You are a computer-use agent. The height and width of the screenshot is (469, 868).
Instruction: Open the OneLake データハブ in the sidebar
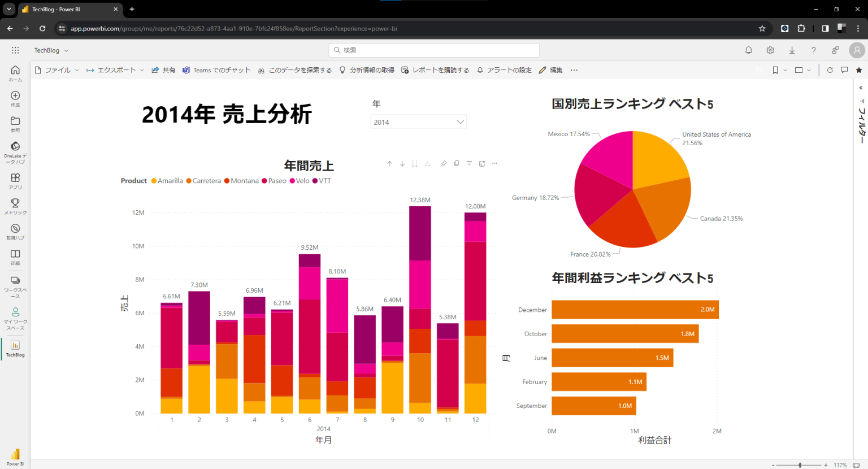(15, 150)
